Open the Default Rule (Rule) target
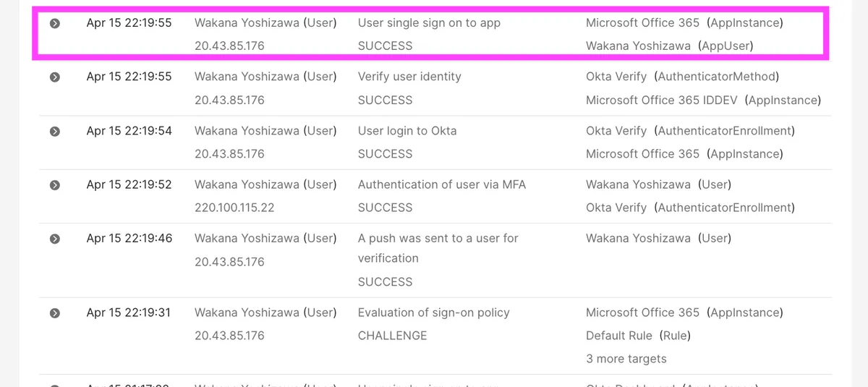The image size is (868, 387). (x=638, y=336)
